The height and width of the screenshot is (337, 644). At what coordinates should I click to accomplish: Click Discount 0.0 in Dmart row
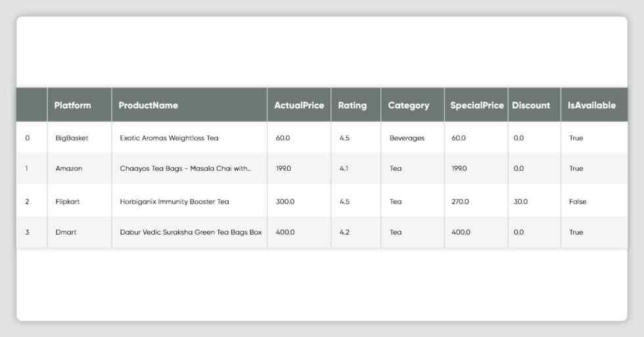[x=518, y=232]
